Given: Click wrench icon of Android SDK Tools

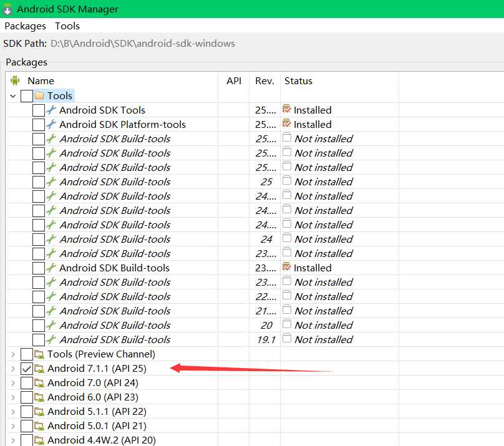Looking at the screenshot, I should coord(51,110).
